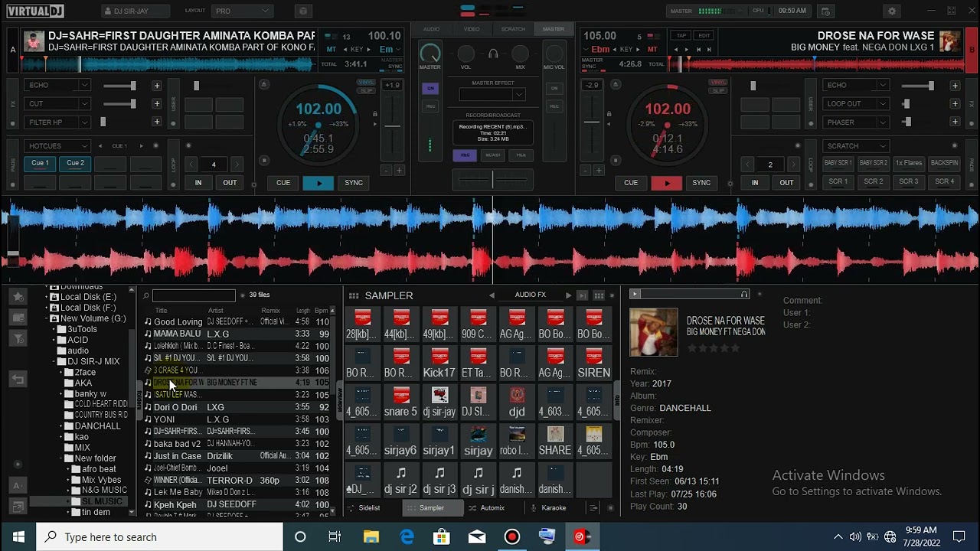Add ECHO effect slot plus on left deck

(x=156, y=86)
